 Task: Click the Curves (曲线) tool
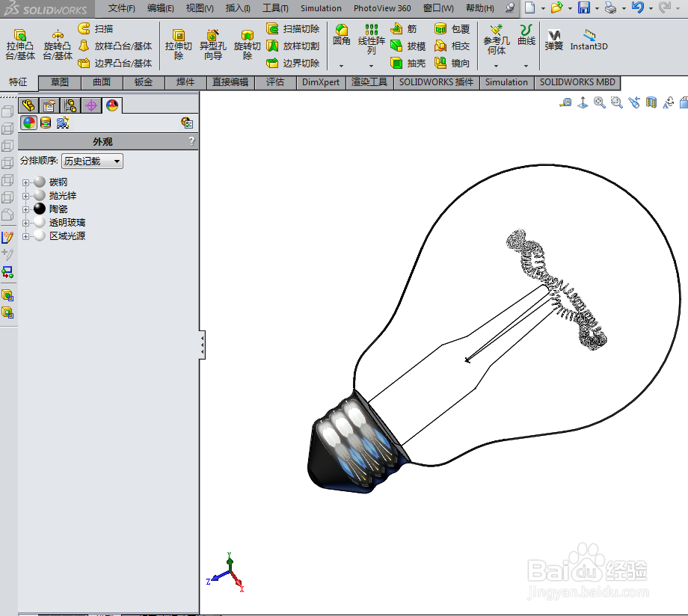coord(526,35)
